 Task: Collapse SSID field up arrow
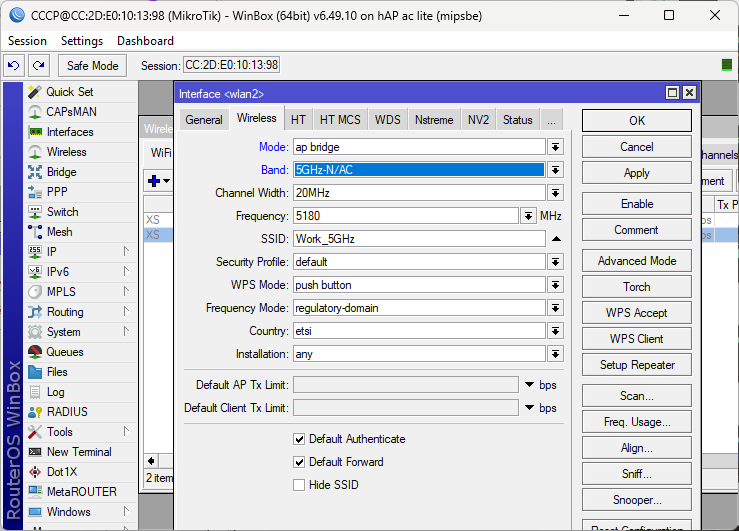556,239
